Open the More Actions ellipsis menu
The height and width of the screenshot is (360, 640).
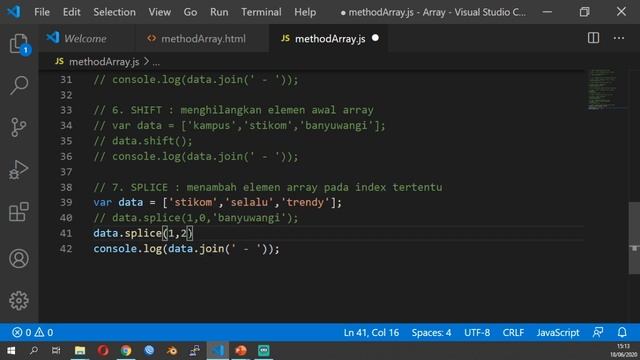[x=619, y=38]
